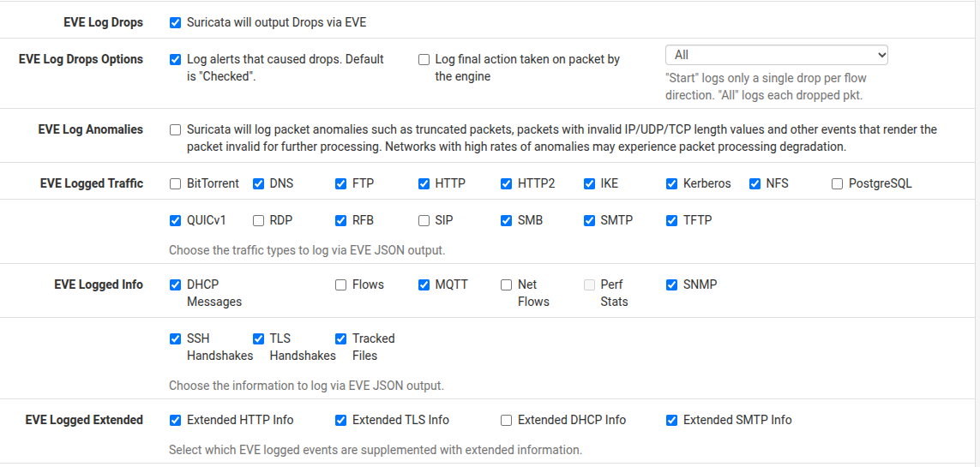Disable Extended SMTP Info
980x467 pixels.
[x=672, y=420]
